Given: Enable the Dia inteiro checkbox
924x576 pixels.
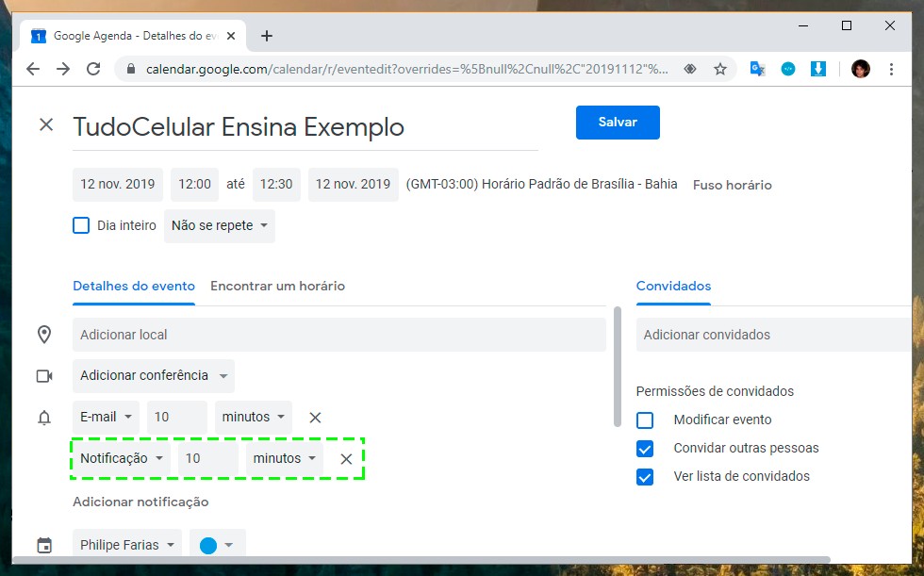Looking at the screenshot, I should pos(81,226).
